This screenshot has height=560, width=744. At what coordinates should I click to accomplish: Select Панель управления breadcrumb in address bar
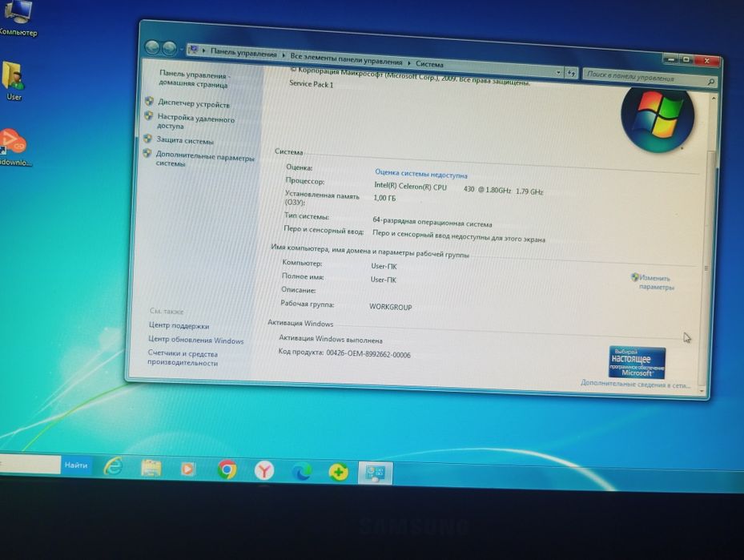coord(243,54)
